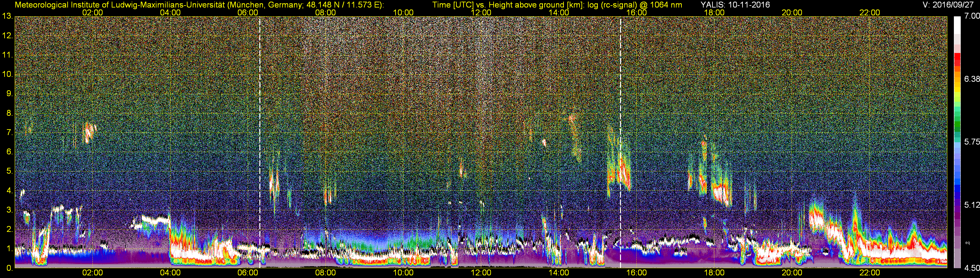
Task: Select the 4.50 value on the color scale
Action: point(972,268)
